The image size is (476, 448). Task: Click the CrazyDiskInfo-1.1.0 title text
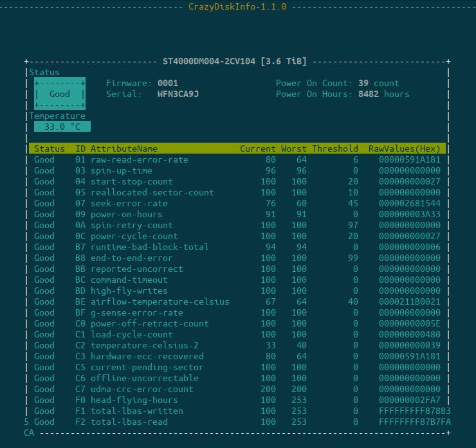[237, 6]
